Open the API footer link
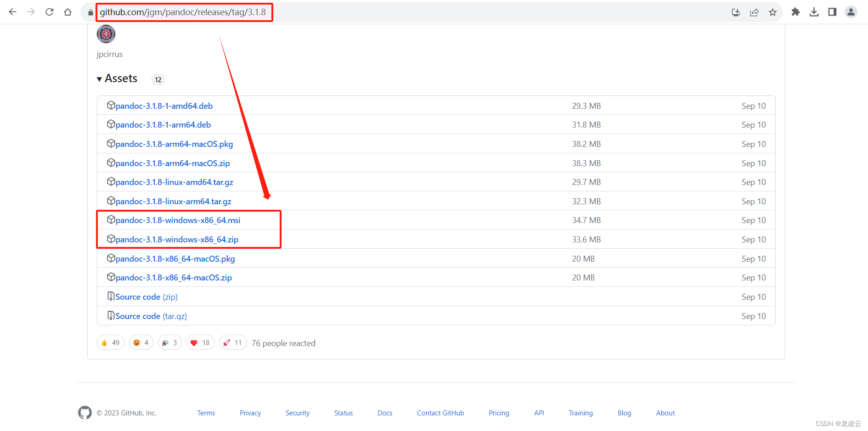This screenshot has width=868, height=431. click(x=539, y=413)
